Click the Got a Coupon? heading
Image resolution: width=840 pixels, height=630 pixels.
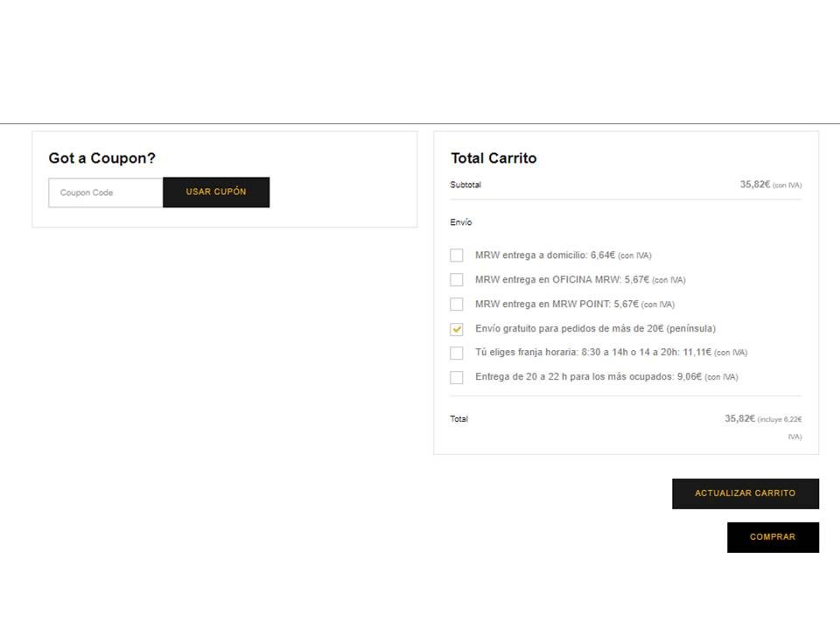click(x=101, y=158)
